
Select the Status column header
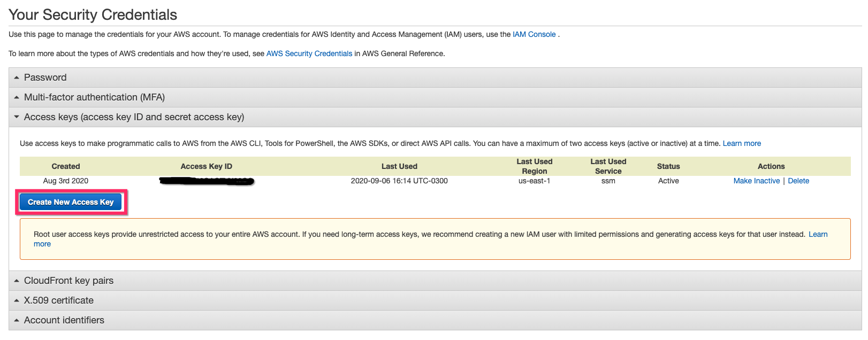(668, 166)
